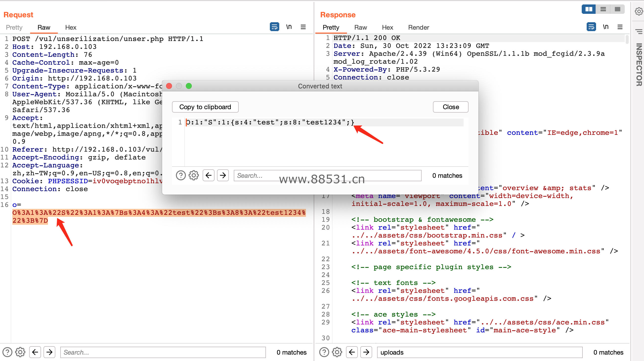Click the Server: Apache/2.4.39 header line
Viewport: 644px width, 361px height.
click(469, 58)
